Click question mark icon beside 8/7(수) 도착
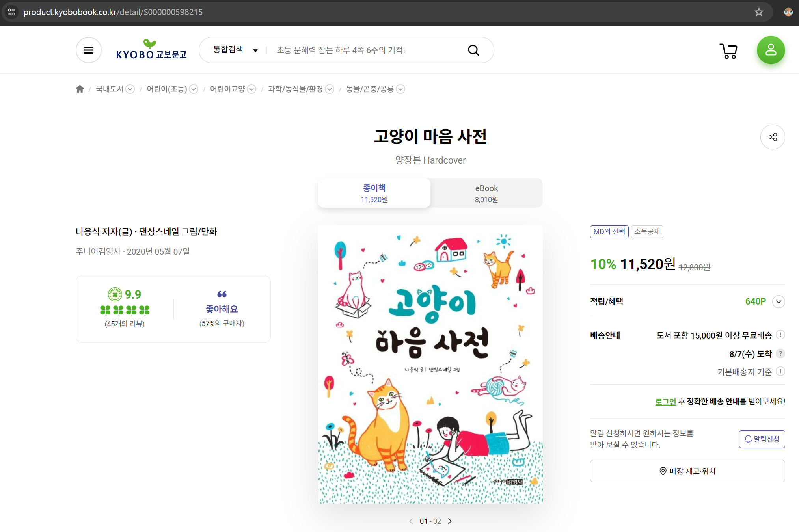 click(780, 353)
